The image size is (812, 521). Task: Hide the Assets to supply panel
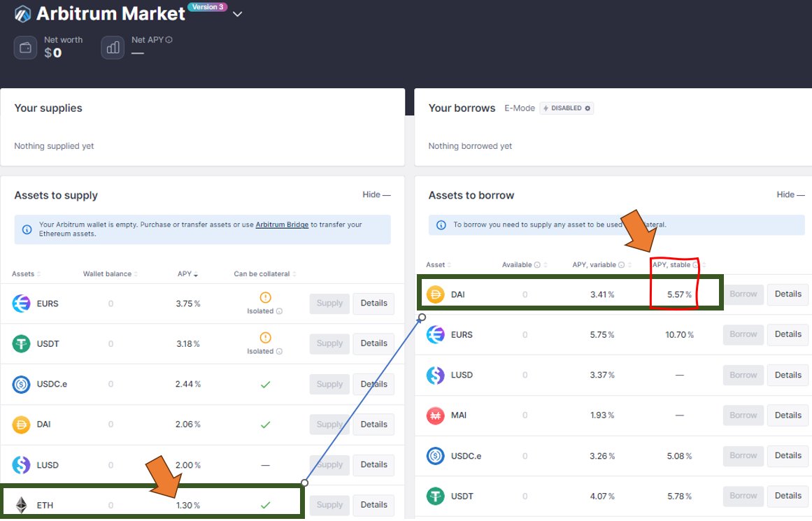376,194
